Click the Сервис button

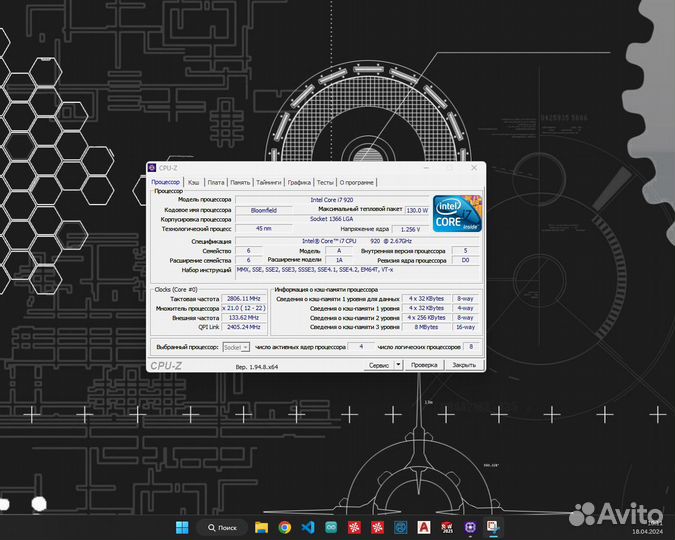click(x=379, y=365)
